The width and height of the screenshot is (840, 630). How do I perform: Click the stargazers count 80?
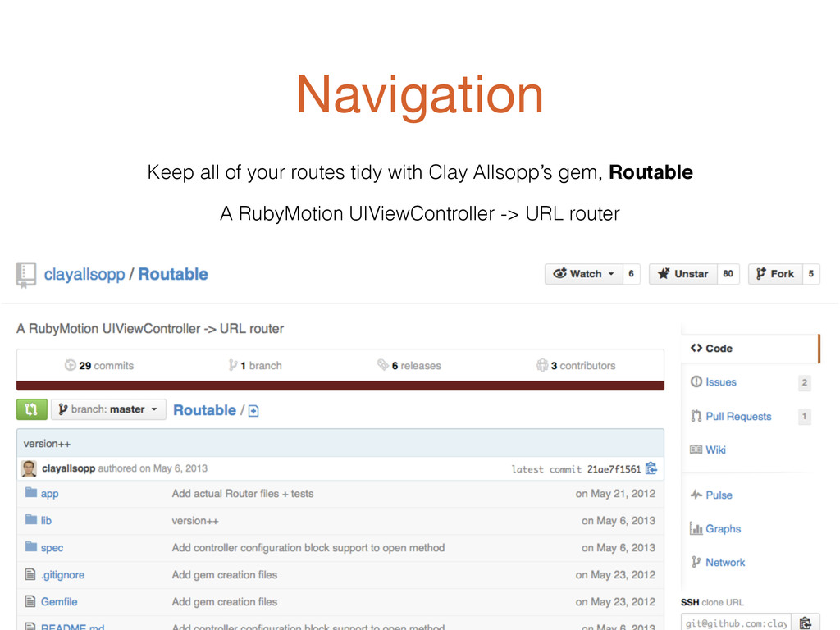[x=728, y=274]
